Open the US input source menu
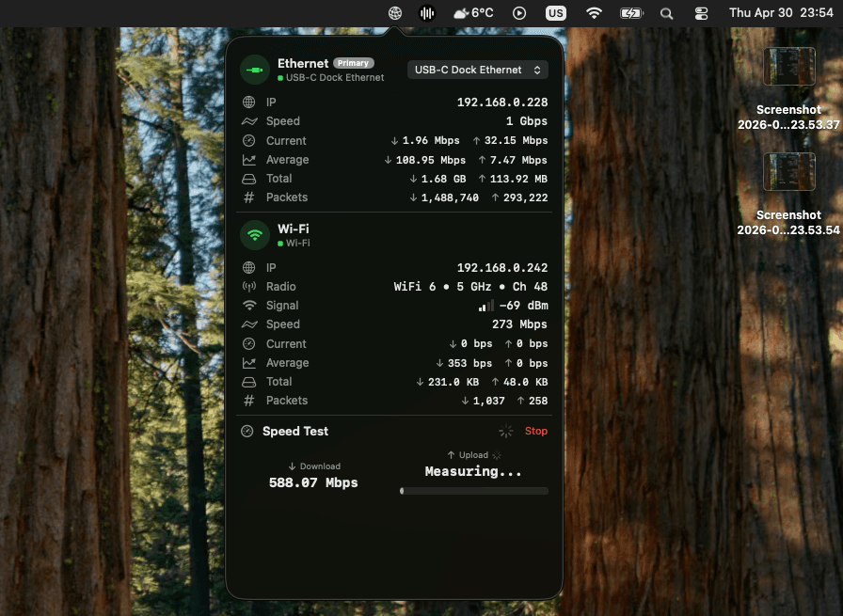The height and width of the screenshot is (616, 843). click(x=556, y=13)
